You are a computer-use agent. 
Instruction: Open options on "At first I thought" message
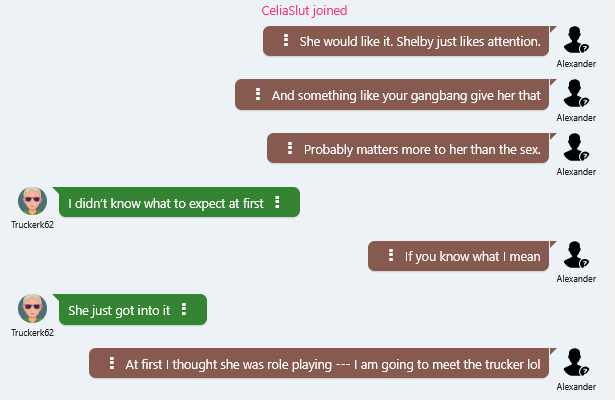(x=112, y=364)
